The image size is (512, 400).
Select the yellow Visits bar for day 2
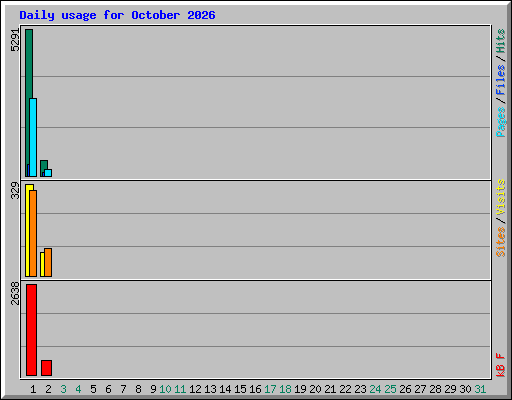(x=42, y=264)
